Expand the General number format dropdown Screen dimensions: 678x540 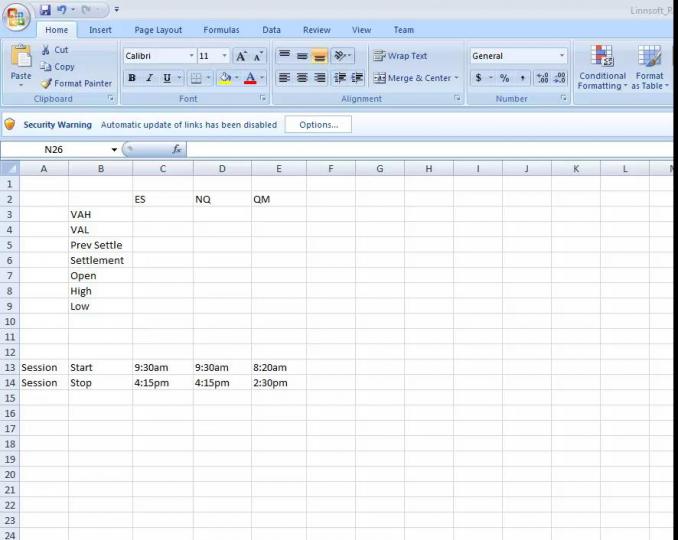561,56
